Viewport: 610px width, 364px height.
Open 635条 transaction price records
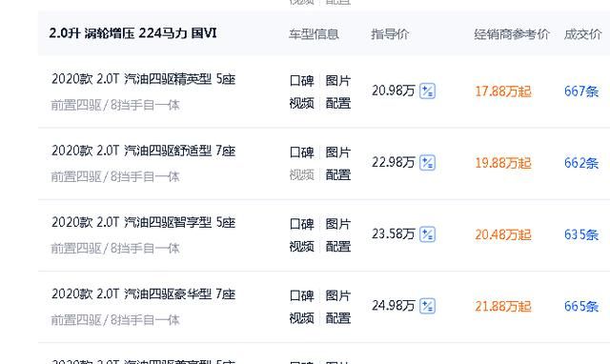click(x=581, y=234)
